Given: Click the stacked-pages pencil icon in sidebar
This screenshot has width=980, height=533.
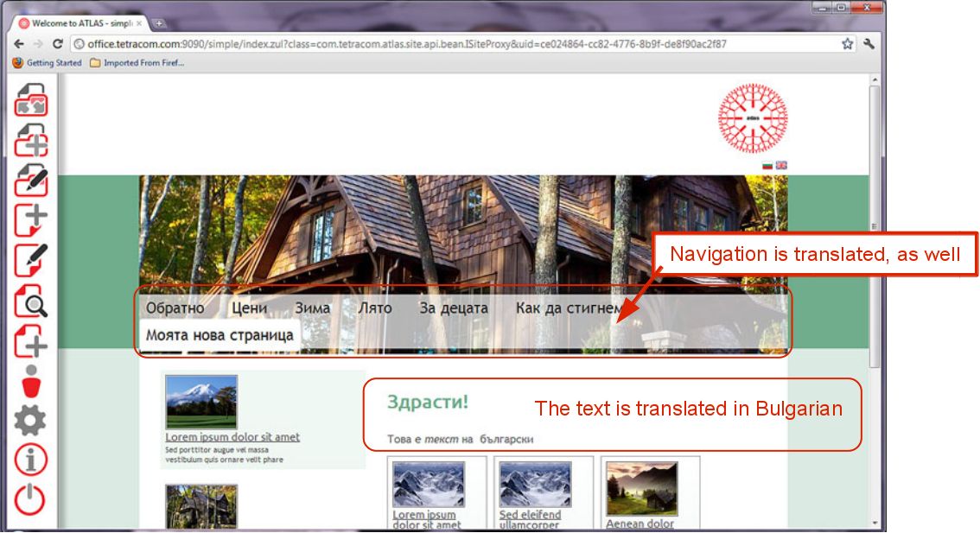Looking at the screenshot, I should [x=31, y=180].
